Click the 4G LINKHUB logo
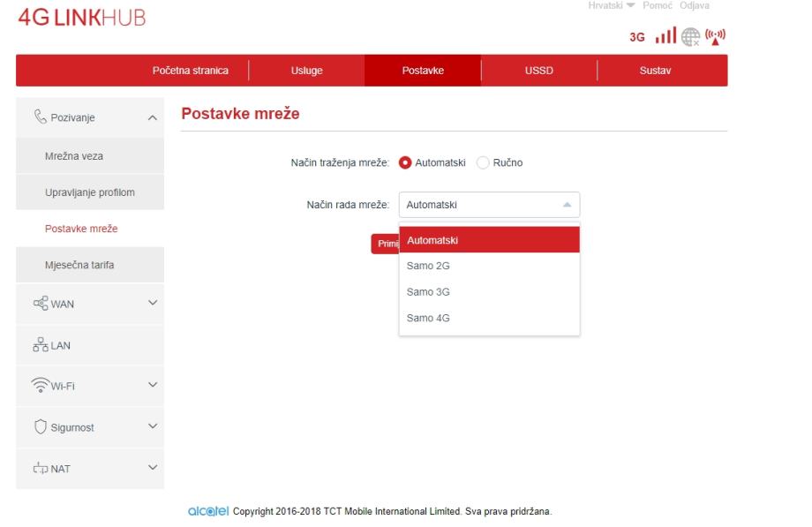Viewport: 812px width, 527px height. (x=82, y=18)
